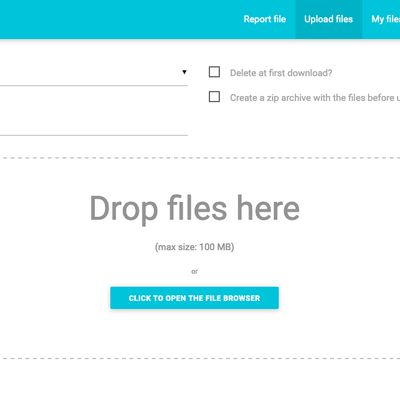Click the underline of the dropdown field

click(x=94, y=86)
